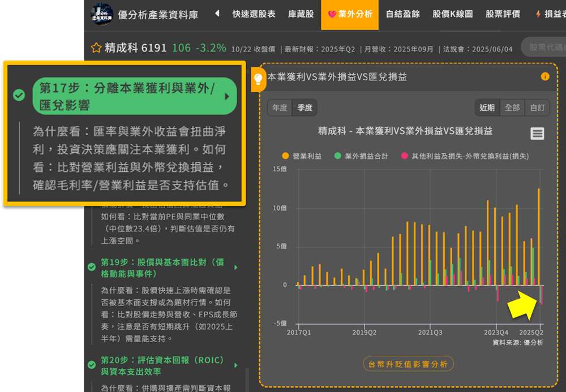Image resolution: width=566 pixels, height=392 pixels.
Task: Expand step 20 評估資本回報 arrow
Action: click(x=236, y=365)
